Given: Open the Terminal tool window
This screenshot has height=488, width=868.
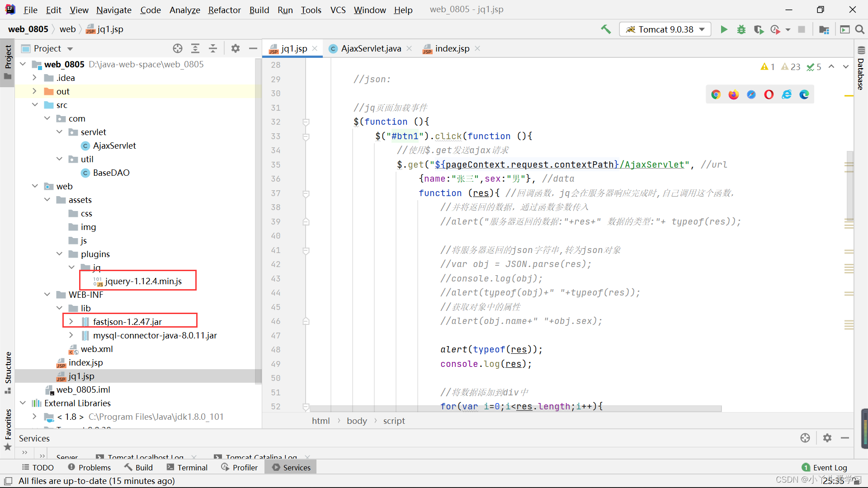Looking at the screenshot, I should tap(187, 467).
